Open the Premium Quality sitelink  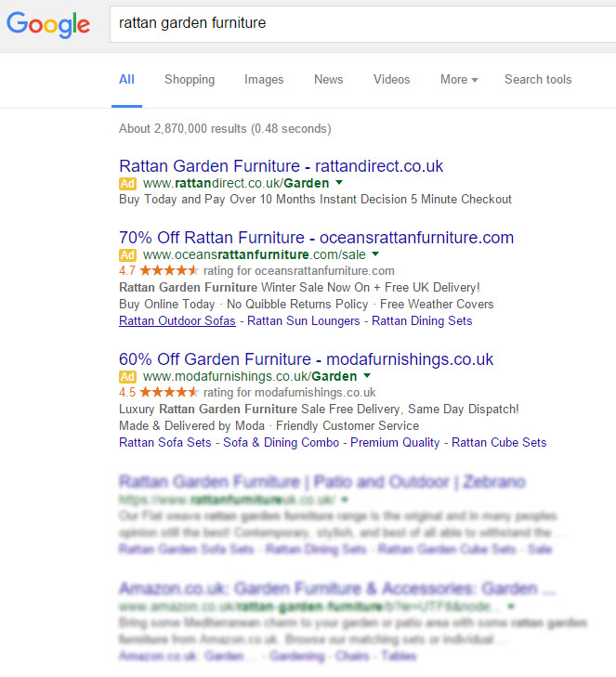click(x=395, y=443)
